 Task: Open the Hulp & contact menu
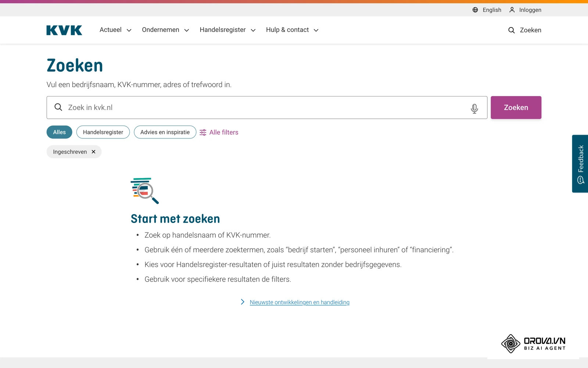292,30
